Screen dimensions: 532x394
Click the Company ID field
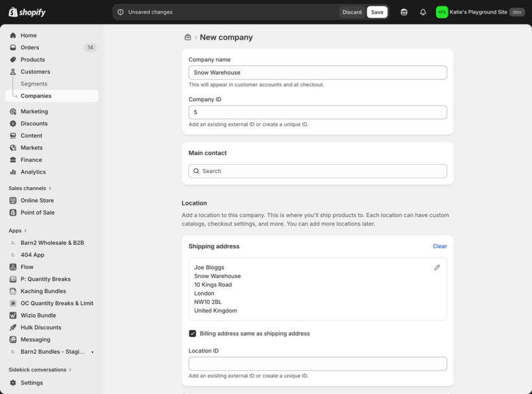pos(317,112)
